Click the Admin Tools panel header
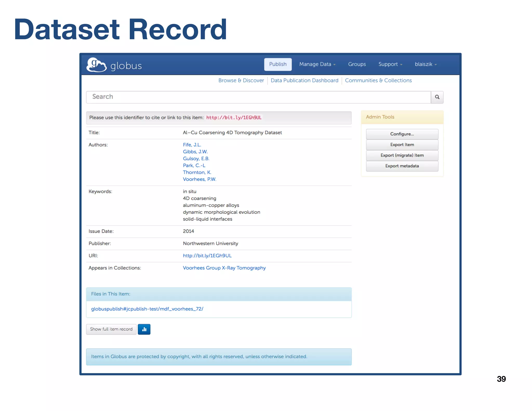Image resolution: width=532 pixels, height=411 pixels. tap(402, 117)
